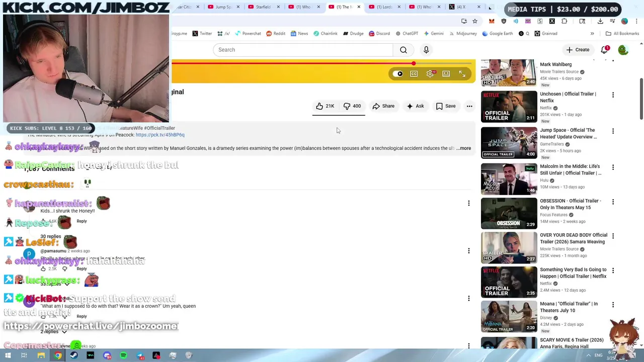Open the Create menu
The width and height of the screenshot is (644, 362).
click(578, 50)
